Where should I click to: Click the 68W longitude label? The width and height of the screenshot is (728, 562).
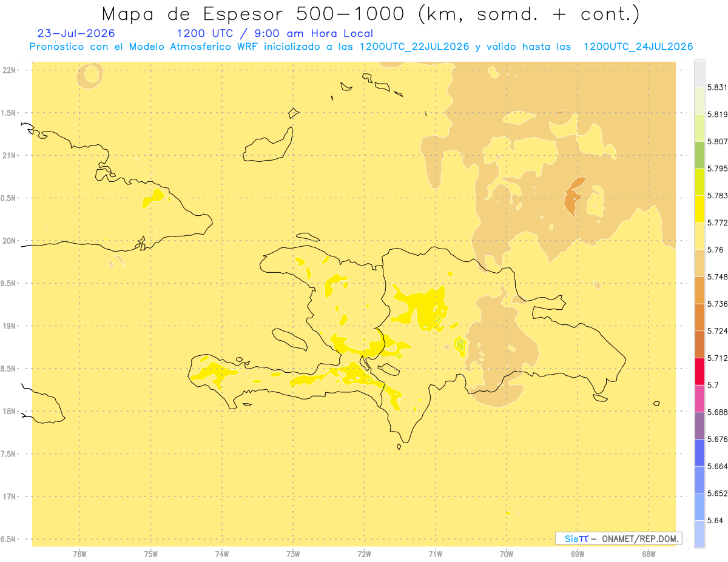[x=649, y=554]
